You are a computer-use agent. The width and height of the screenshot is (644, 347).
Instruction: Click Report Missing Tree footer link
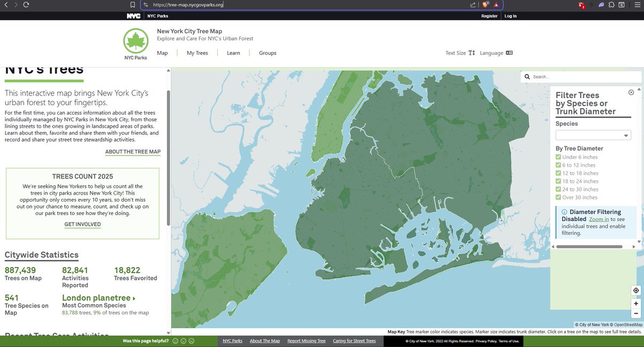pos(306,341)
